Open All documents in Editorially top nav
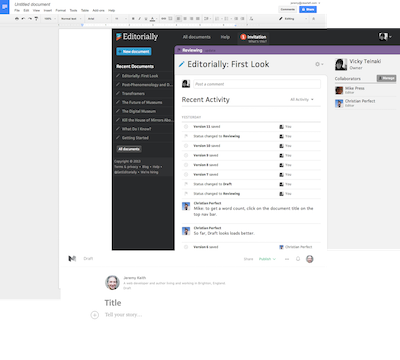The image size is (400, 360). click(197, 37)
